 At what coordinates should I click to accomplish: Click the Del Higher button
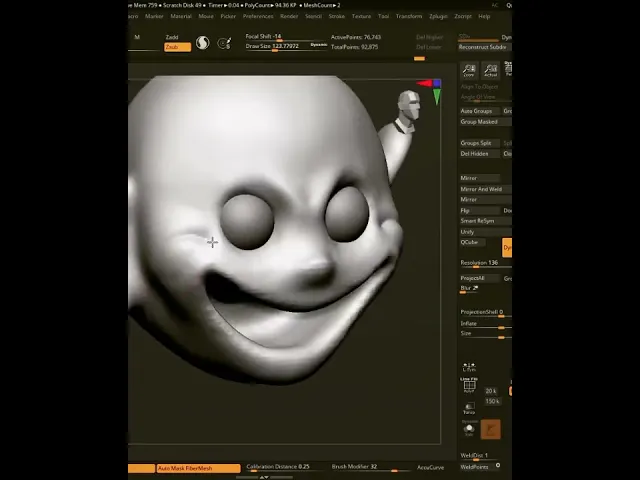pyautogui.click(x=429, y=37)
